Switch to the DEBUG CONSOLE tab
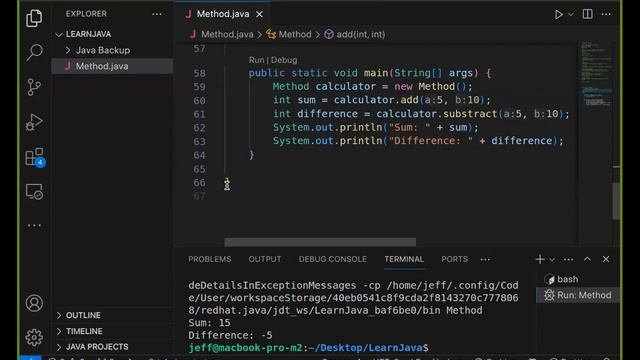Image resolution: width=640 pixels, height=360 pixels. pyautogui.click(x=333, y=259)
